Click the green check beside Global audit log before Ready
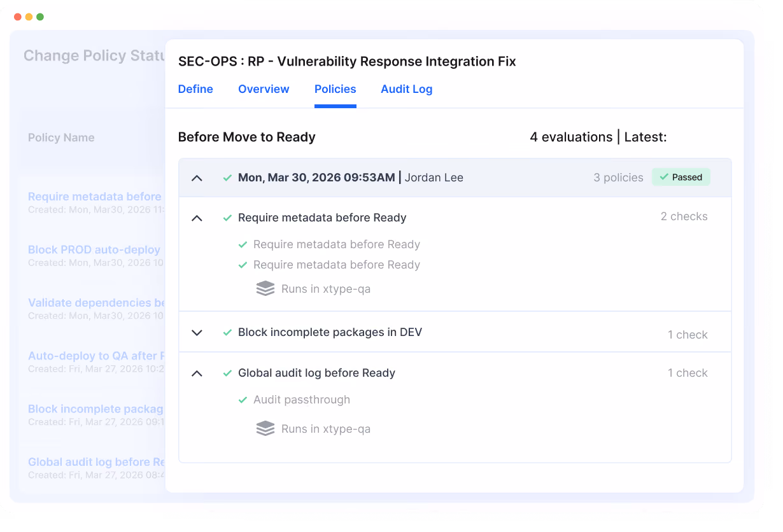 227,374
